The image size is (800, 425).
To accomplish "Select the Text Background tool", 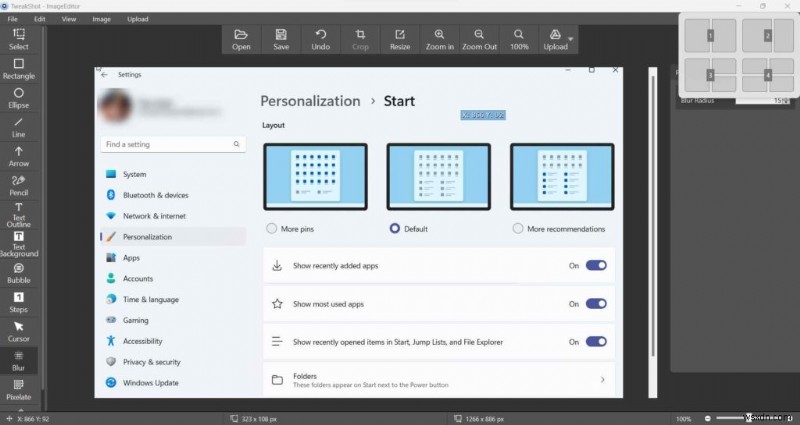I will click(18, 244).
